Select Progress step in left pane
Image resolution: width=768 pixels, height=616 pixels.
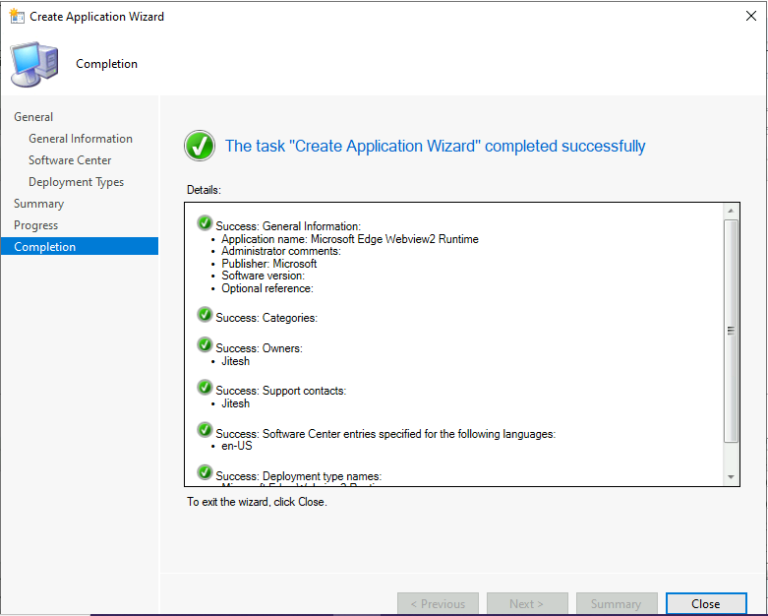36,225
